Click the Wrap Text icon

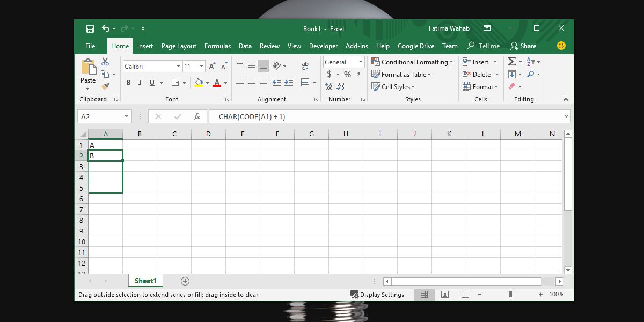tap(305, 65)
